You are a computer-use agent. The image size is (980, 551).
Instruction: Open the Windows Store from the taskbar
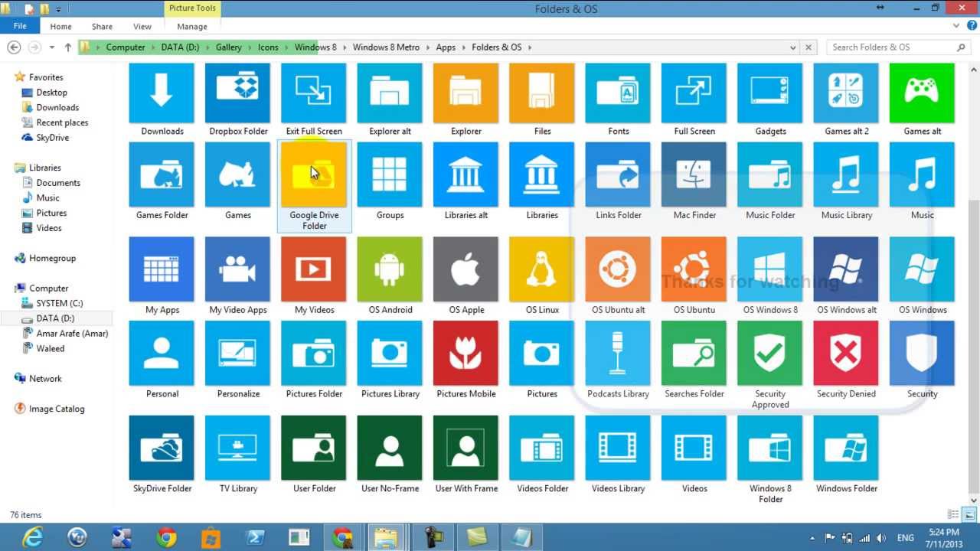pyautogui.click(x=212, y=537)
